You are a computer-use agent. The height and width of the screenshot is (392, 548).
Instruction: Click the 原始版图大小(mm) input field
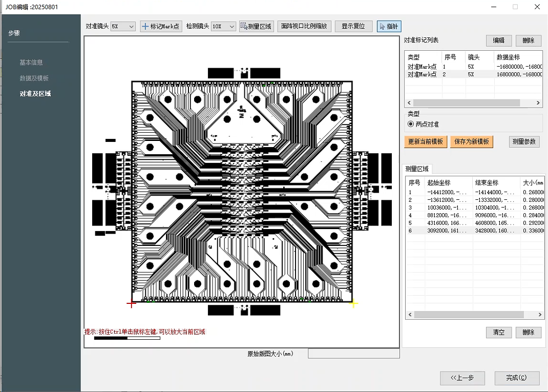pos(353,354)
